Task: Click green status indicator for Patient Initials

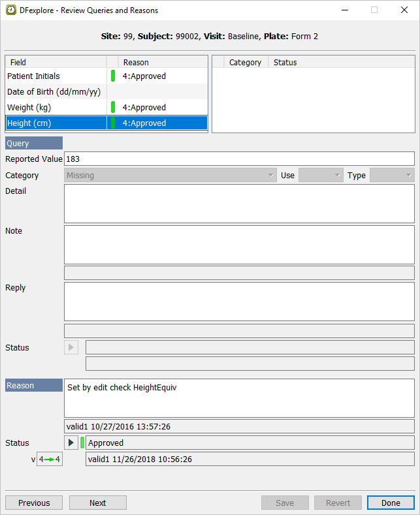Action: [113, 76]
